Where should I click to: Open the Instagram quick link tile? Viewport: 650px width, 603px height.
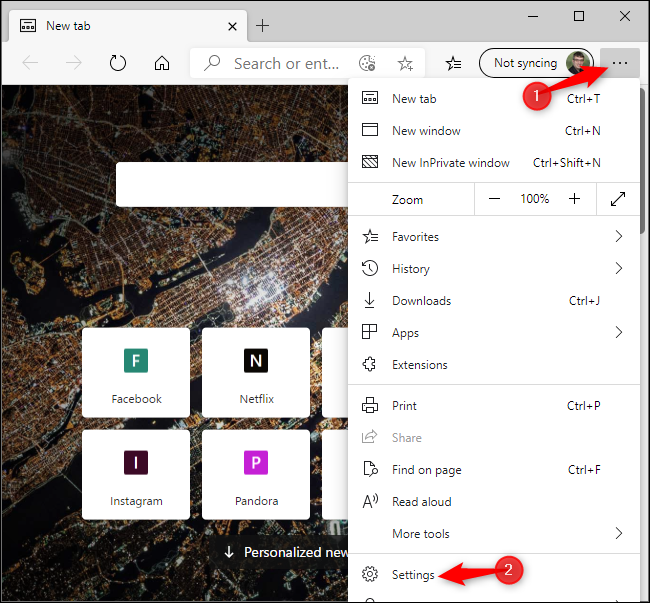[136, 475]
